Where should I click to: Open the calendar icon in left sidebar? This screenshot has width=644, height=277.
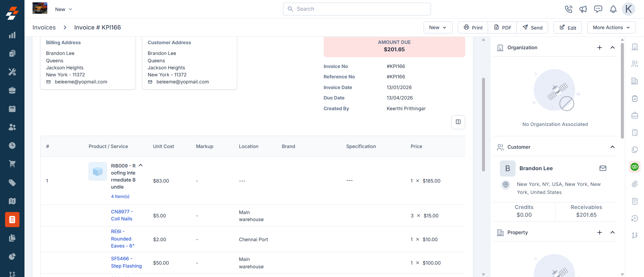click(x=12, y=109)
